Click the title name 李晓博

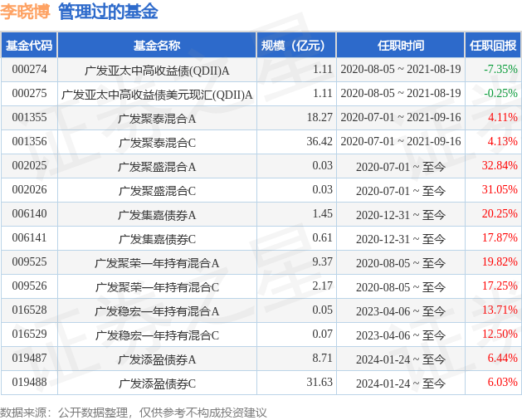25,12
